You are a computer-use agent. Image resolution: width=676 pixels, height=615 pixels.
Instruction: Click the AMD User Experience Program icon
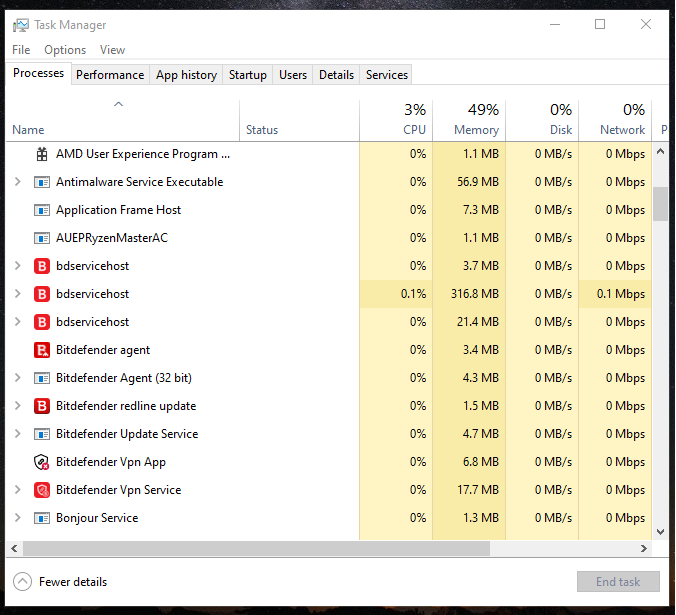click(42, 154)
